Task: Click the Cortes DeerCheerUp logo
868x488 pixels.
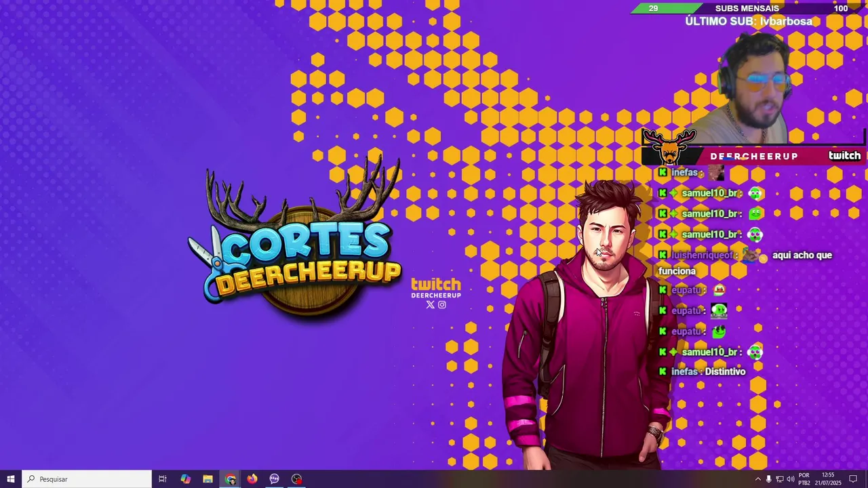Action: pyautogui.click(x=296, y=241)
